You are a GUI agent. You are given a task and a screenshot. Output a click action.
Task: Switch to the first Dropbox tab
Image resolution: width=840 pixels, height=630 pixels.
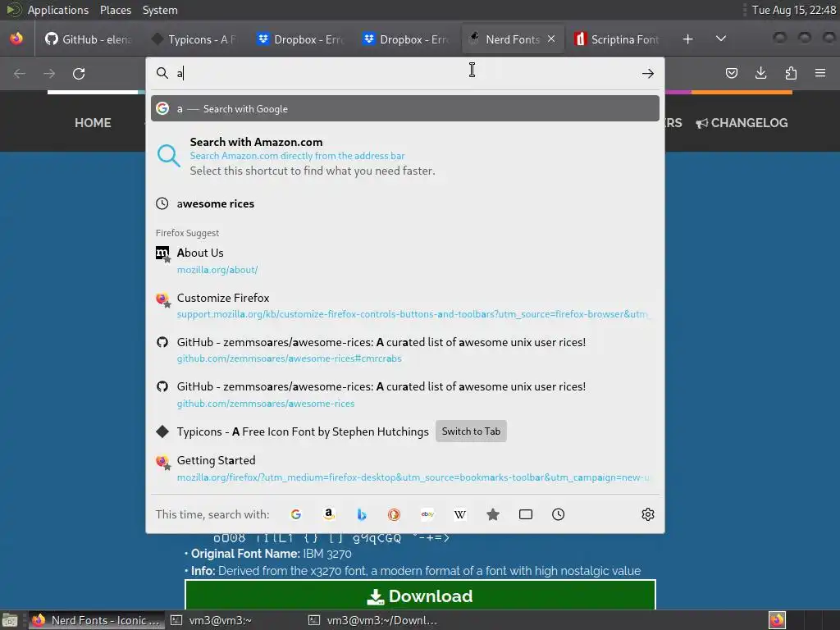(300, 39)
